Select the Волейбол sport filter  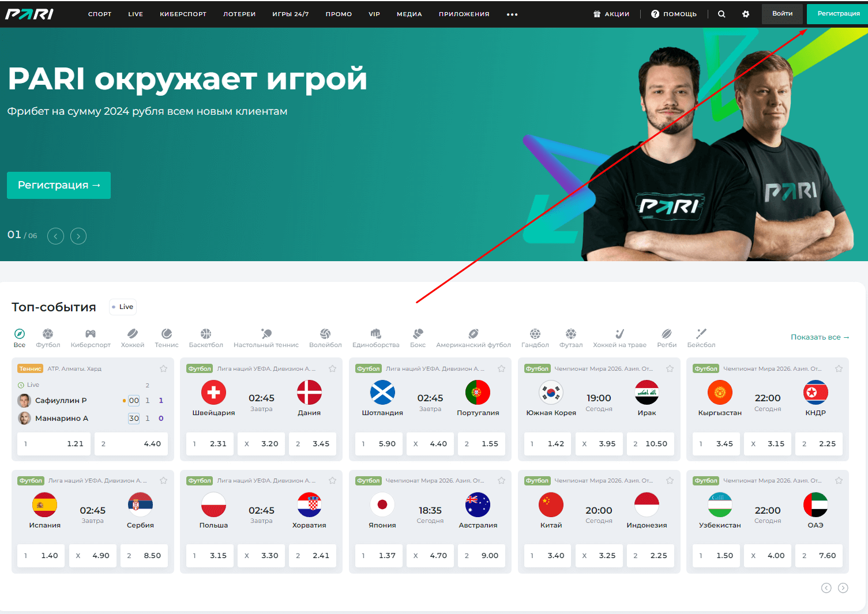(x=325, y=338)
